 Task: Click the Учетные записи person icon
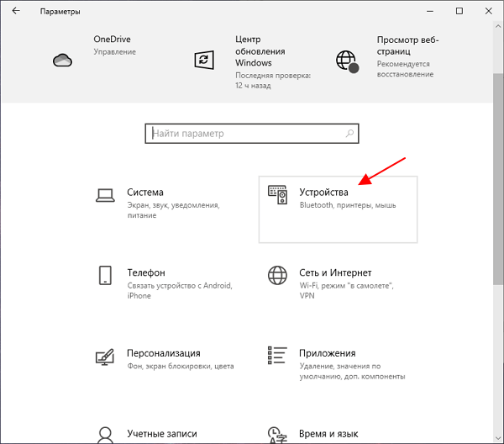tap(106, 435)
